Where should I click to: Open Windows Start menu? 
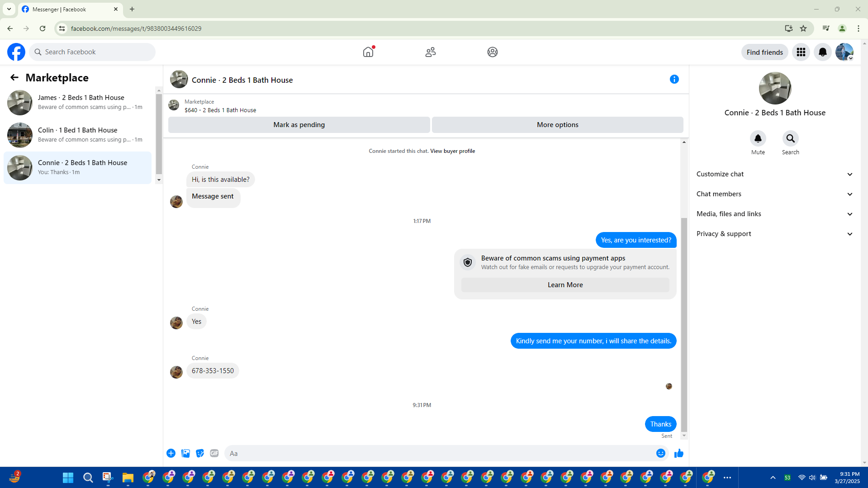point(68,478)
